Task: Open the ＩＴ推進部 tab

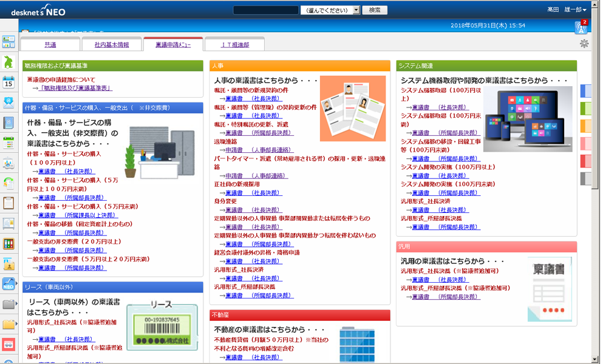Action: click(234, 45)
